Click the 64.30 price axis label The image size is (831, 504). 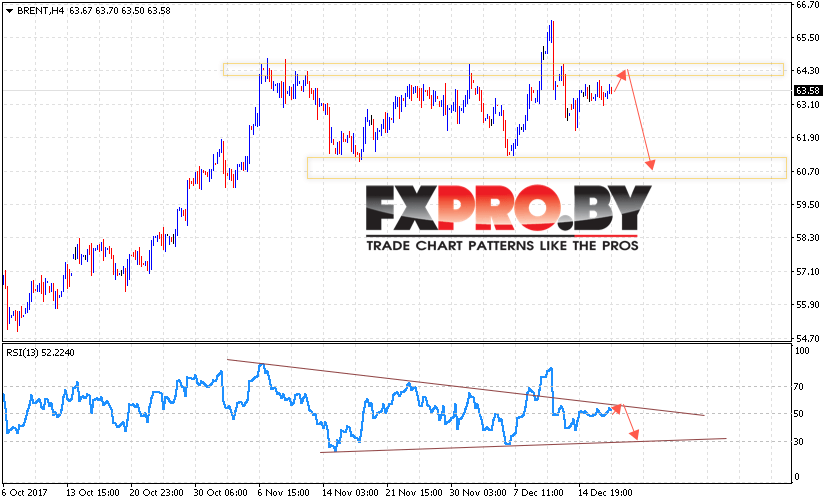click(808, 71)
